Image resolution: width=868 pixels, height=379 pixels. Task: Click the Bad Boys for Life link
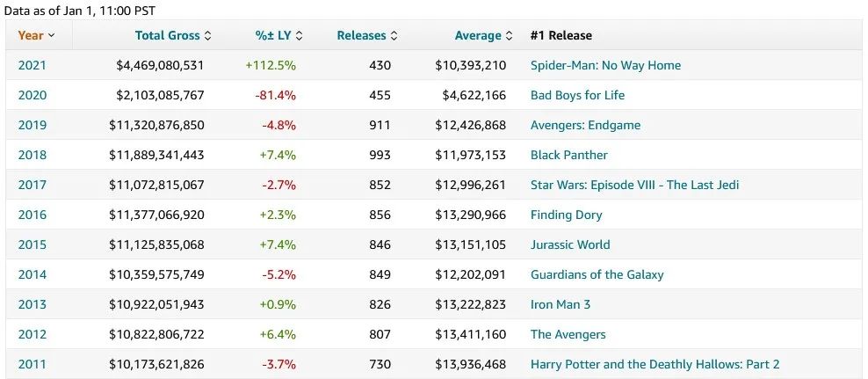(577, 95)
